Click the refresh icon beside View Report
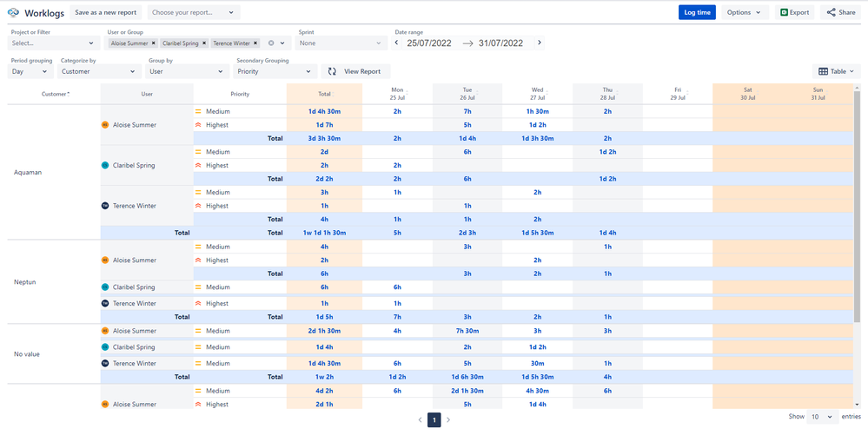This screenshot has height=442, width=868. [332, 71]
